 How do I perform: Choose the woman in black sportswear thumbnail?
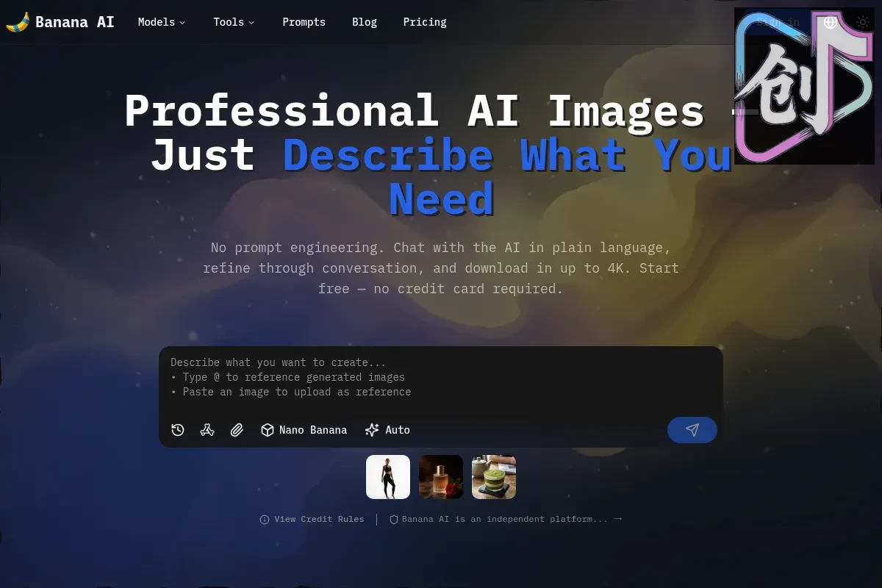pyautogui.click(x=388, y=477)
